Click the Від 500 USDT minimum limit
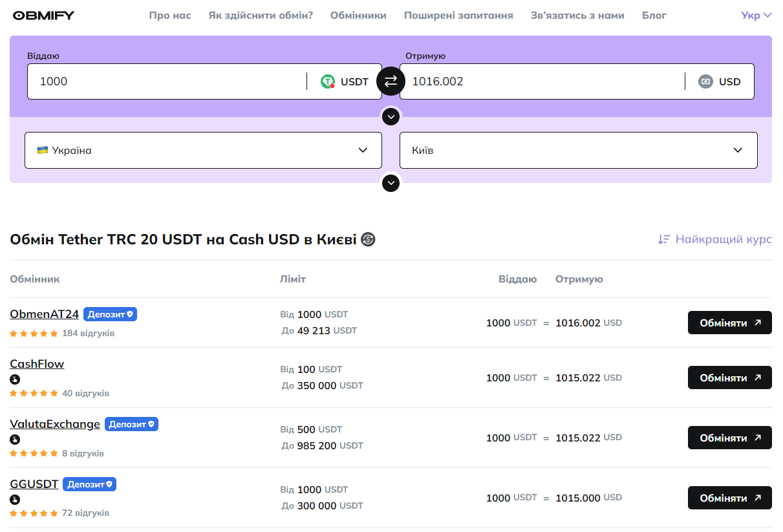Viewport: 783px width, 532px height. tap(311, 430)
